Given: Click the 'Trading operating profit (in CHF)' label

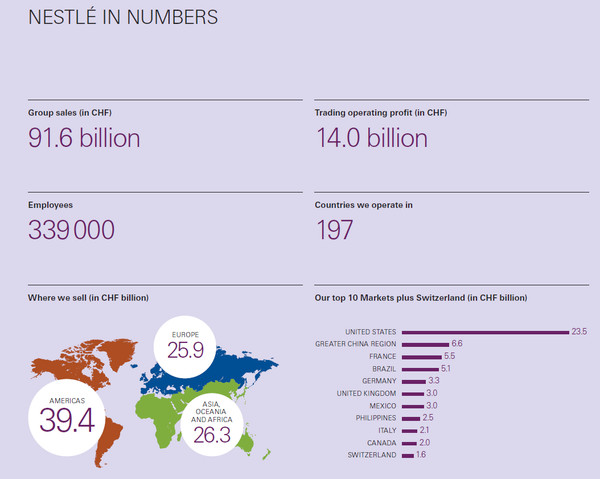Looking at the screenshot, I should [x=381, y=113].
